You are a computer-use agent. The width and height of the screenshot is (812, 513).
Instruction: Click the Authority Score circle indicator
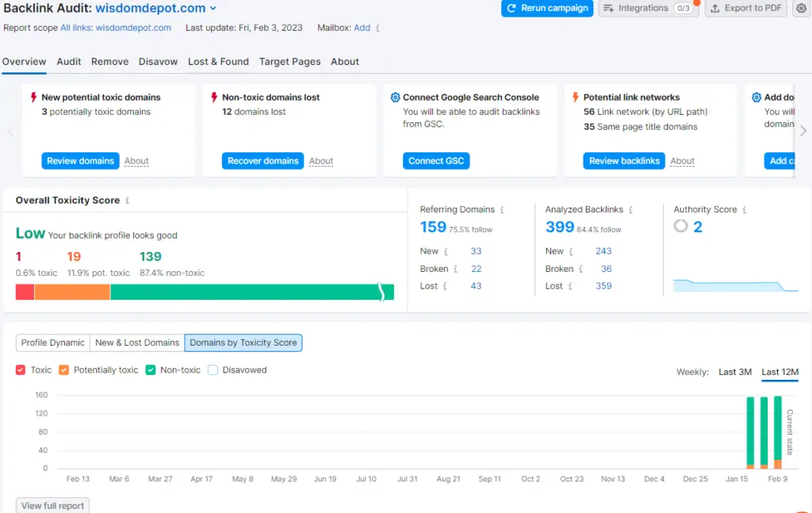click(x=681, y=226)
